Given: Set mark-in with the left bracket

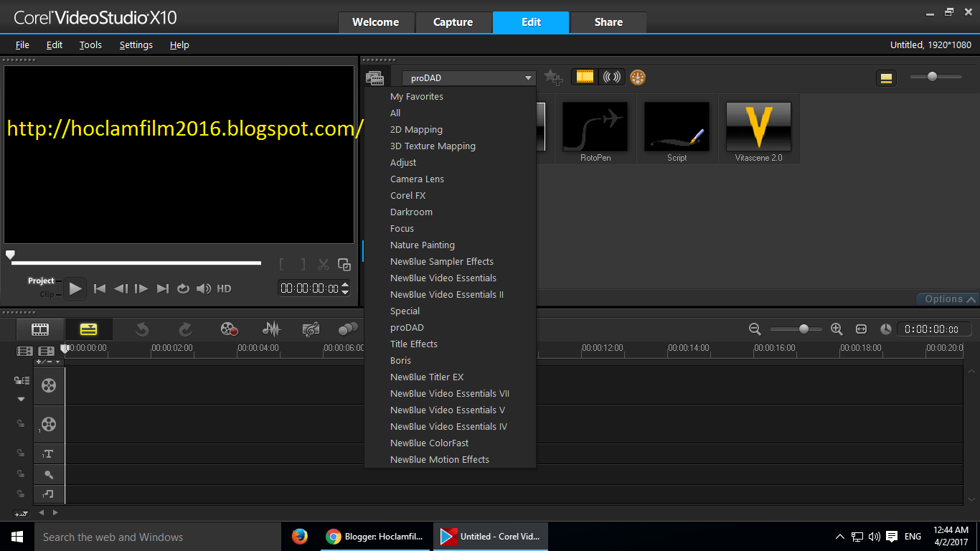Looking at the screenshot, I should click(282, 265).
